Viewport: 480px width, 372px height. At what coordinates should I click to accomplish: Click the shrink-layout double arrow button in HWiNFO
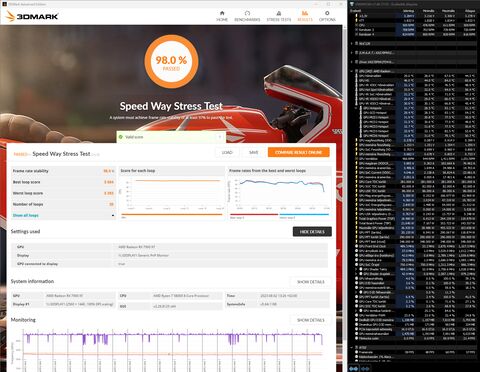[x=365, y=368]
